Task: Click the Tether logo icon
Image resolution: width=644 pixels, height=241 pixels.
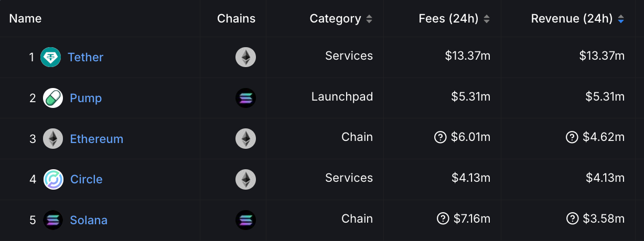Action: pos(51,57)
